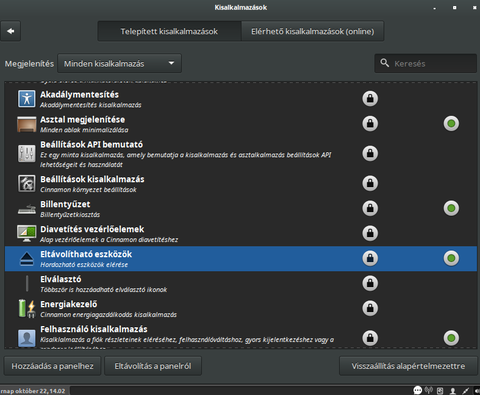Click the lock icon in Beállítások kisalkalmazás row
This screenshot has height=395, width=480.
(370, 183)
